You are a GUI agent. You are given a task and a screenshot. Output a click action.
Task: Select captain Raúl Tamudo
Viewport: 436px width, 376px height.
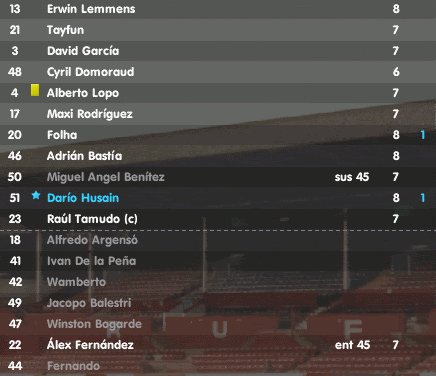pyautogui.click(x=92, y=219)
